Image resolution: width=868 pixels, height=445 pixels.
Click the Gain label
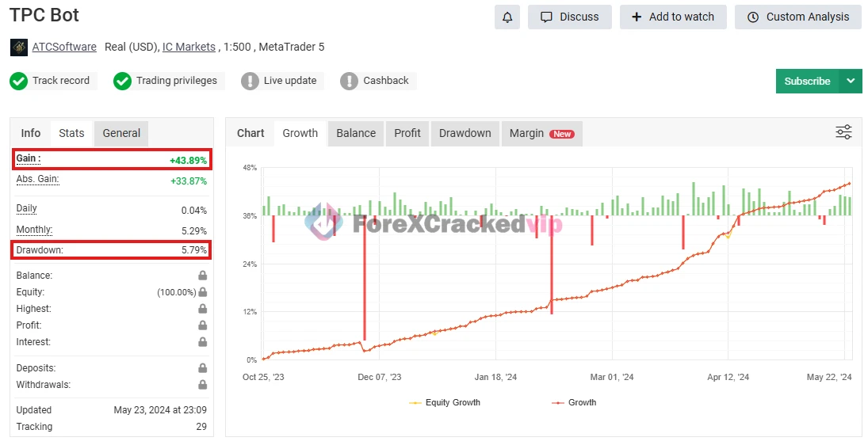(29, 158)
